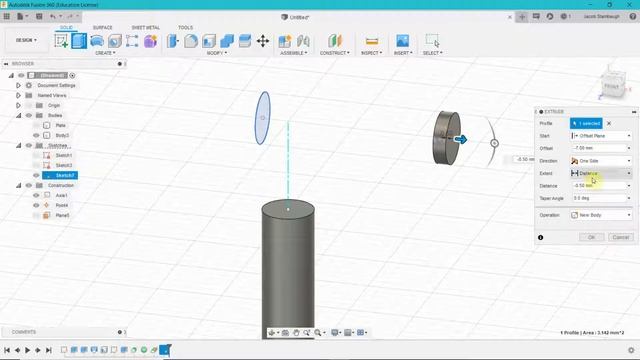The image size is (640, 360).
Task: Open the data panel grid icon
Action: coord(7,16)
